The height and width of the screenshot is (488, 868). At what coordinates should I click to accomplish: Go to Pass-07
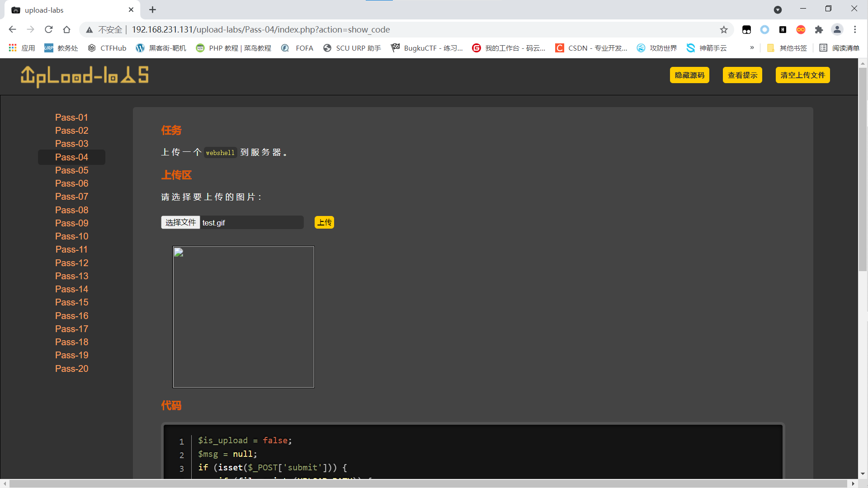[x=71, y=197]
